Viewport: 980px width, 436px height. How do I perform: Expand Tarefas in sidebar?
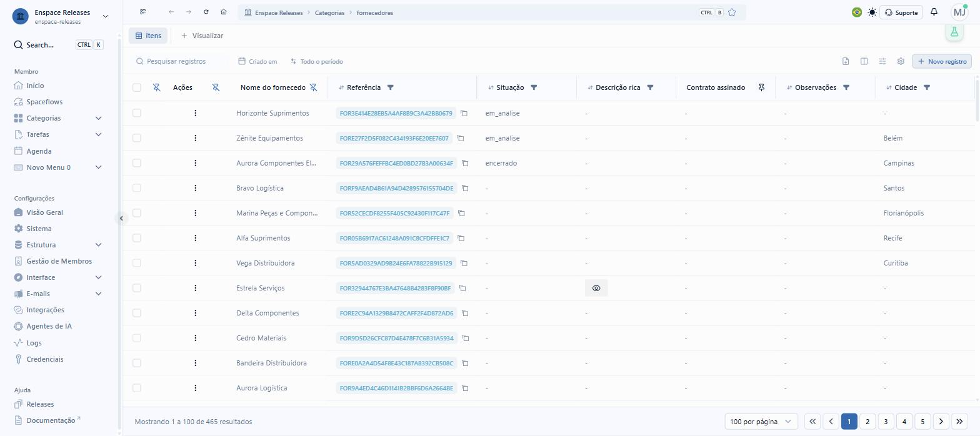(98, 134)
